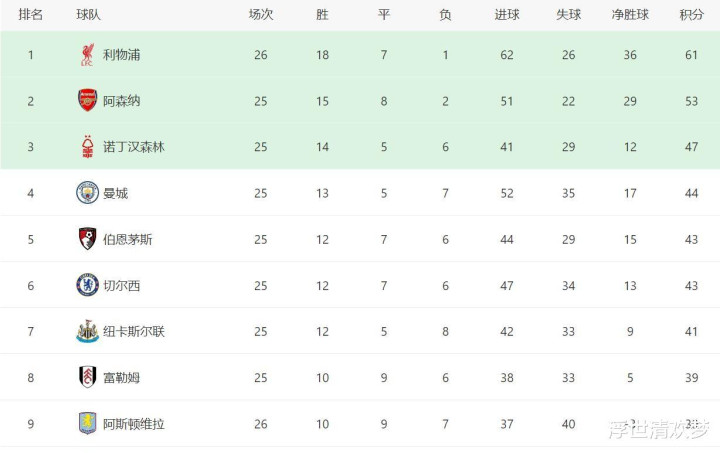The width and height of the screenshot is (720, 453).
Task: Select the 纽卡斯尔联 team name
Action: click(x=134, y=331)
